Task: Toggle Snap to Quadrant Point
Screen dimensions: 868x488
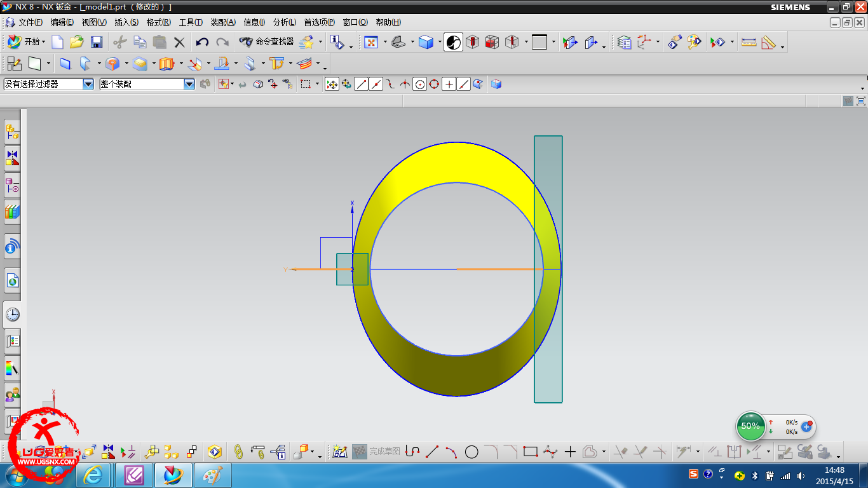Action: click(435, 84)
